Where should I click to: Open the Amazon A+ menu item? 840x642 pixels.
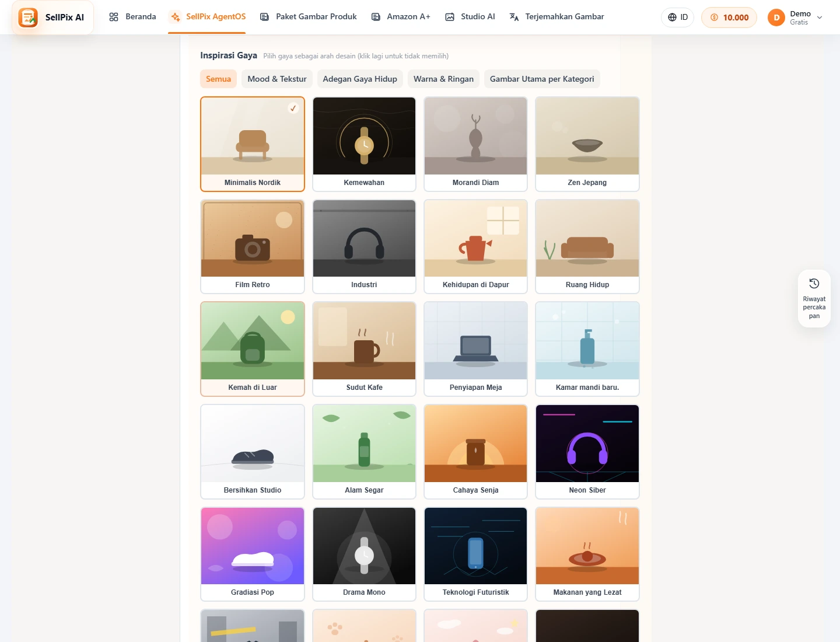tap(401, 17)
